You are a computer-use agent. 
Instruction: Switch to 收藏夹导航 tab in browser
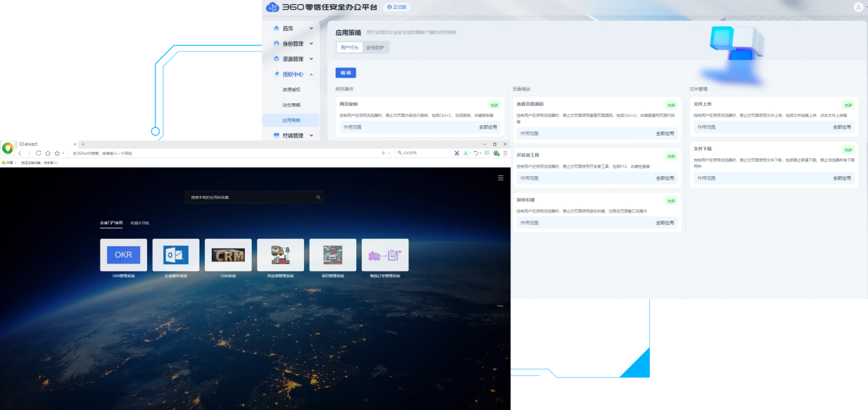click(140, 223)
